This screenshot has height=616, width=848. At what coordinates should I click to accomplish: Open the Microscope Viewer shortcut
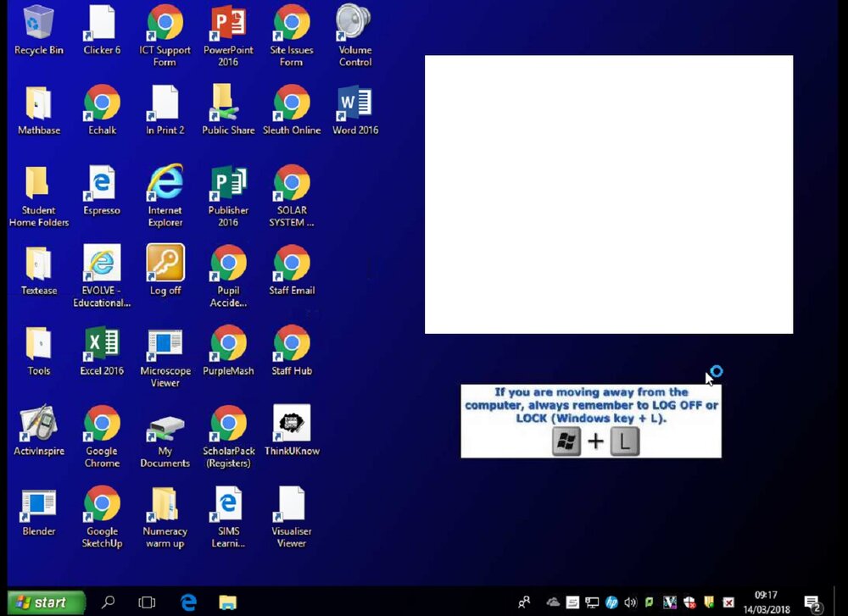tap(165, 357)
